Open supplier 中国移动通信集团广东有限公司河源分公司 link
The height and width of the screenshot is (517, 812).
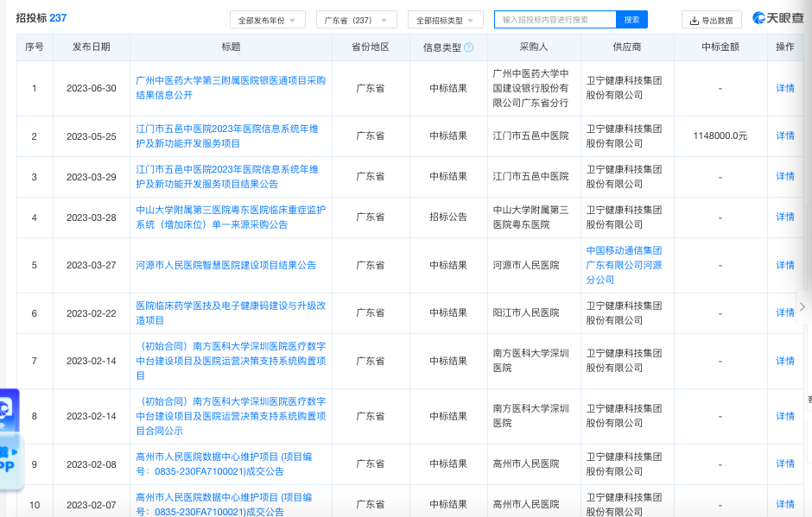624,265
